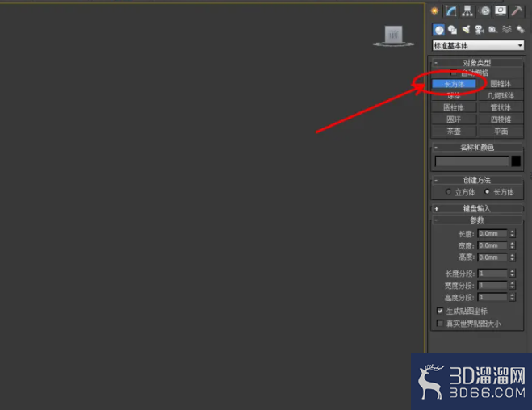Open the Hierarchy panel tab

(467, 11)
